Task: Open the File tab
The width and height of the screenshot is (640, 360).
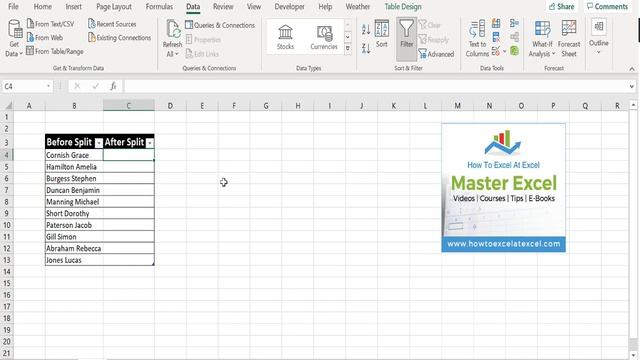Action: [x=13, y=7]
